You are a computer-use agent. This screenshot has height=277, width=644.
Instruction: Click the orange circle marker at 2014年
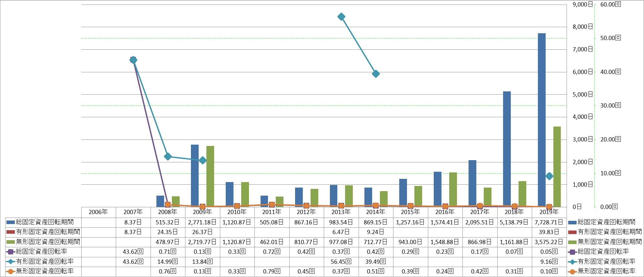point(376,205)
